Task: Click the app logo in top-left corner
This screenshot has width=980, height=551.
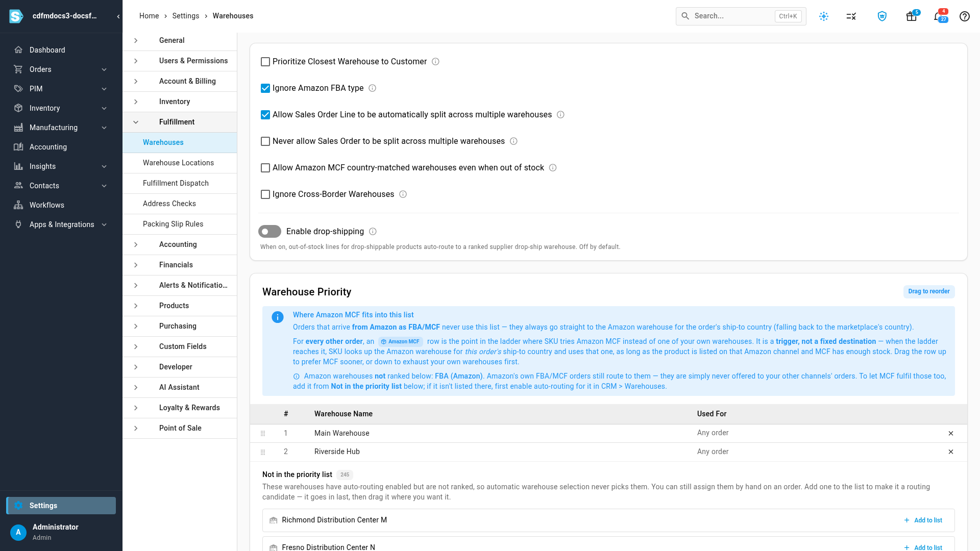Action: pyautogui.click(x=16, y=16)
